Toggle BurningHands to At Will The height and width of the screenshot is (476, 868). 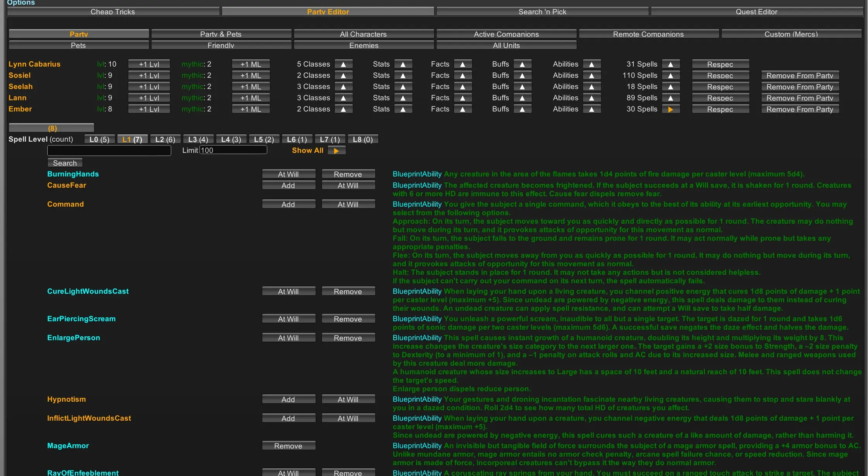tap(288, 175)
